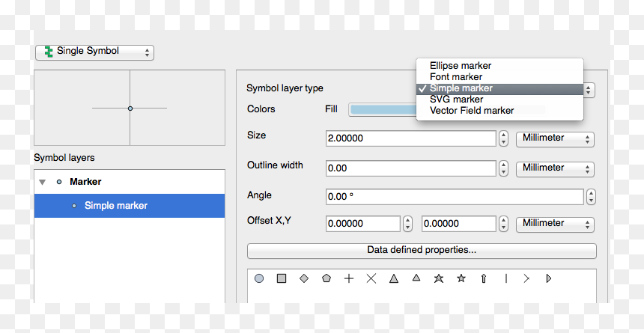Select the plus cross marker shape
The image size is (644, 333).
pos(349,278)
